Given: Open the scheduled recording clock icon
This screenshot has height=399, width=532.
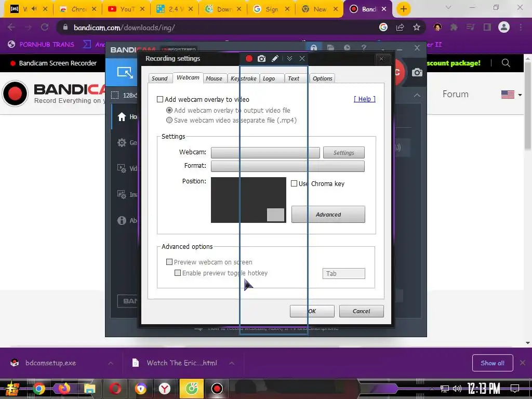Looking at the screenshot, I should pyautogui.click(x=347, y=48).
